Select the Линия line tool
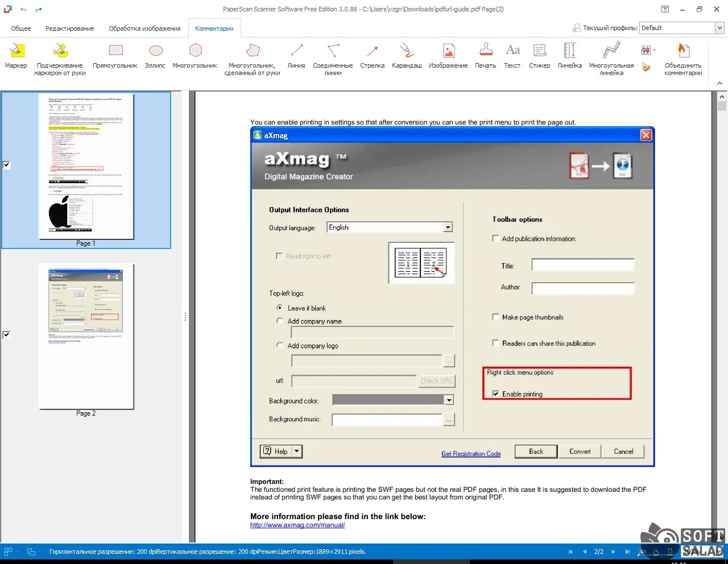The width and height of the screenshot is (728, 564). (x=296, y=56)
